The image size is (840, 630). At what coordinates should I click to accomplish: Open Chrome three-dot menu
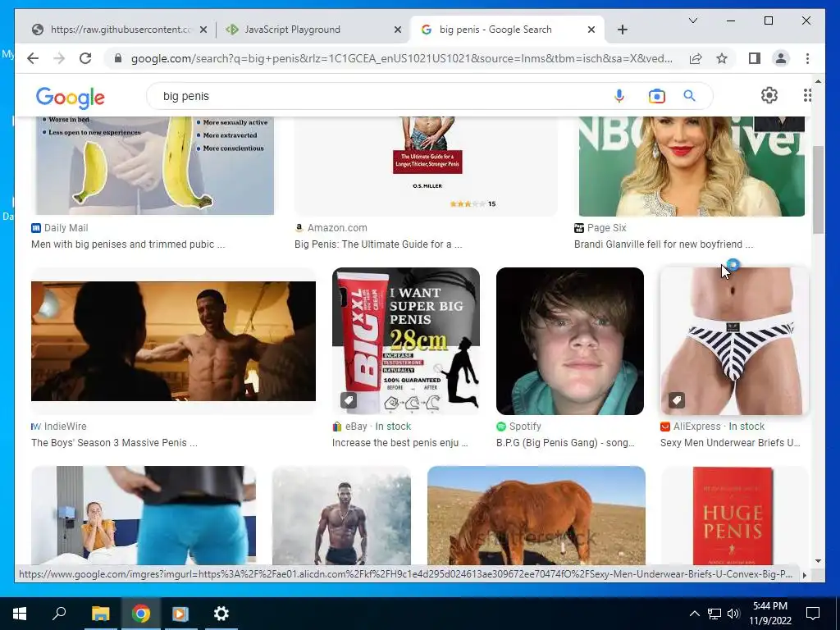pos(807,58)
